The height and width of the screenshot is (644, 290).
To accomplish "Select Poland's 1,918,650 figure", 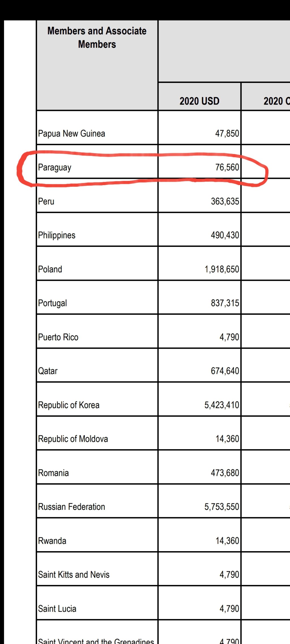I will tap(222, 269).
